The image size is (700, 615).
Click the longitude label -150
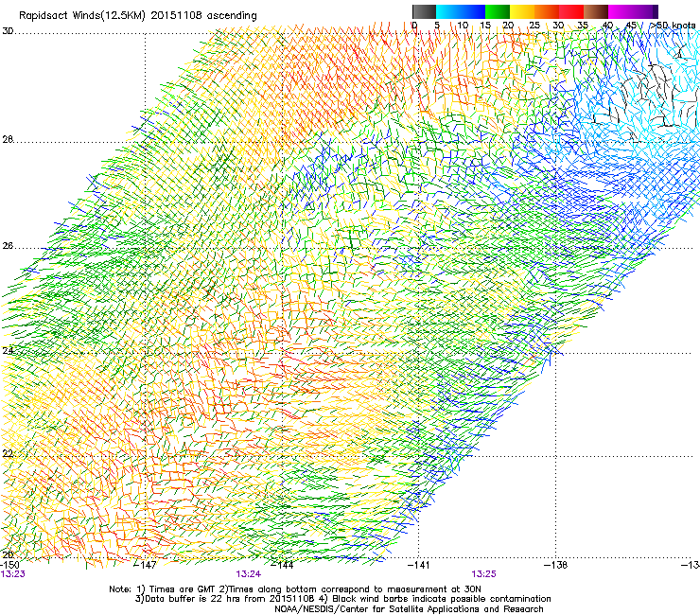9,565
